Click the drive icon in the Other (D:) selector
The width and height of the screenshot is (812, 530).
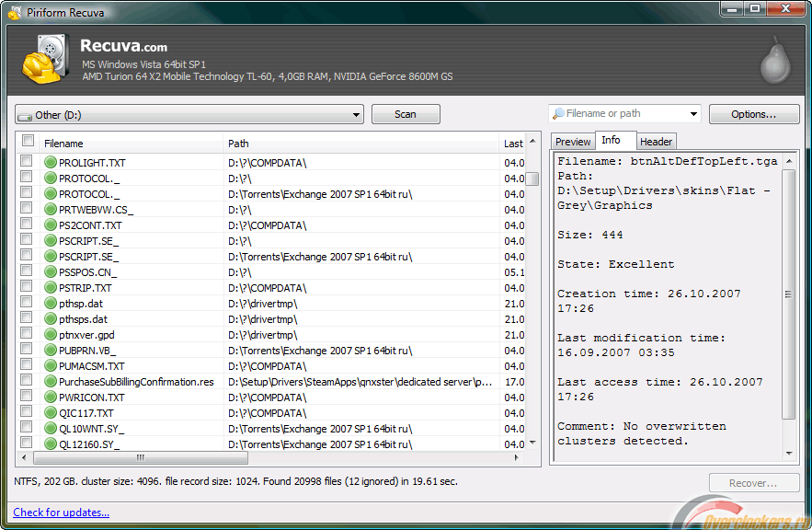[24, 116]
